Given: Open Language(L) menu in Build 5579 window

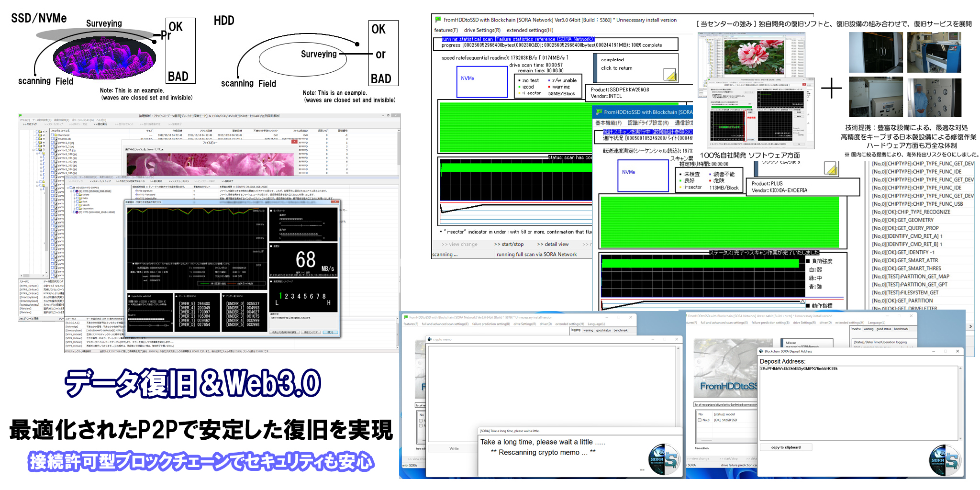Looking at the screenshot, I should (x=597, y=324).
